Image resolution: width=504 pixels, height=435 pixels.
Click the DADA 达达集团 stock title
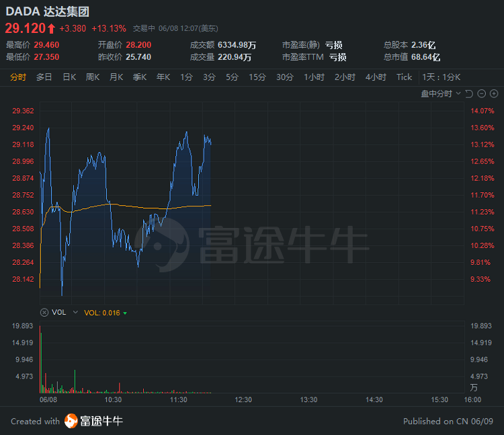point(47,11)
